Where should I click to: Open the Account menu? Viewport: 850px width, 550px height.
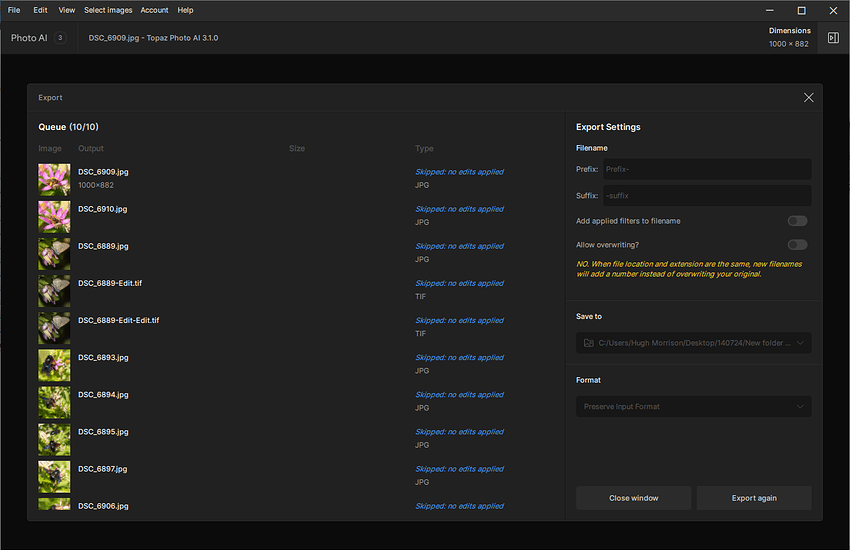pyautogui.click(x=154, y=10)
